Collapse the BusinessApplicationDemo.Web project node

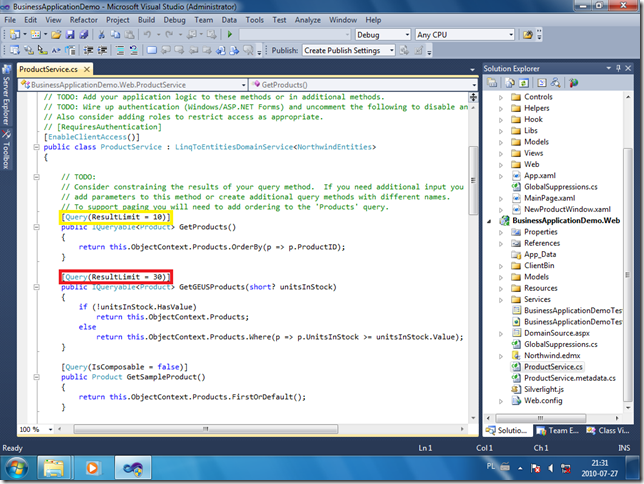(x=488, y=219)
